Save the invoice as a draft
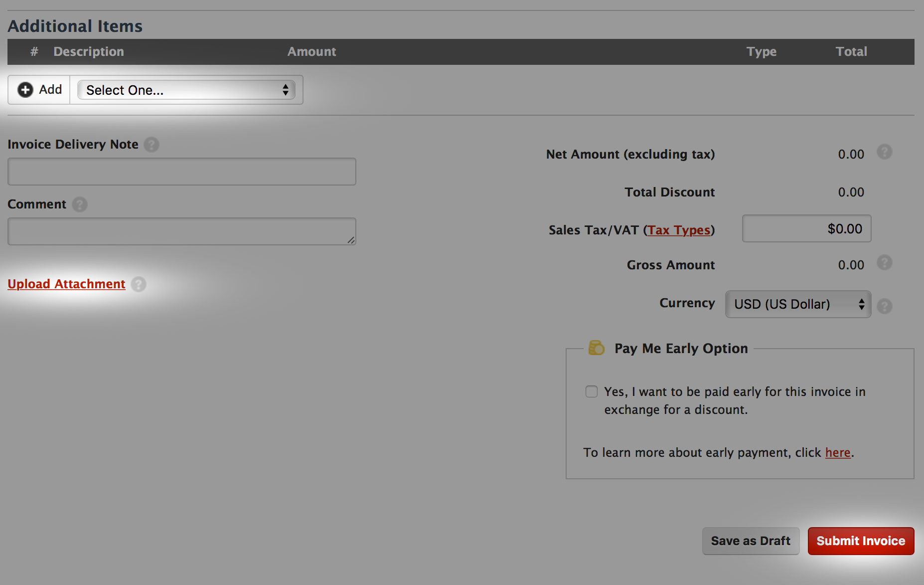 click(x=751, y=541)
